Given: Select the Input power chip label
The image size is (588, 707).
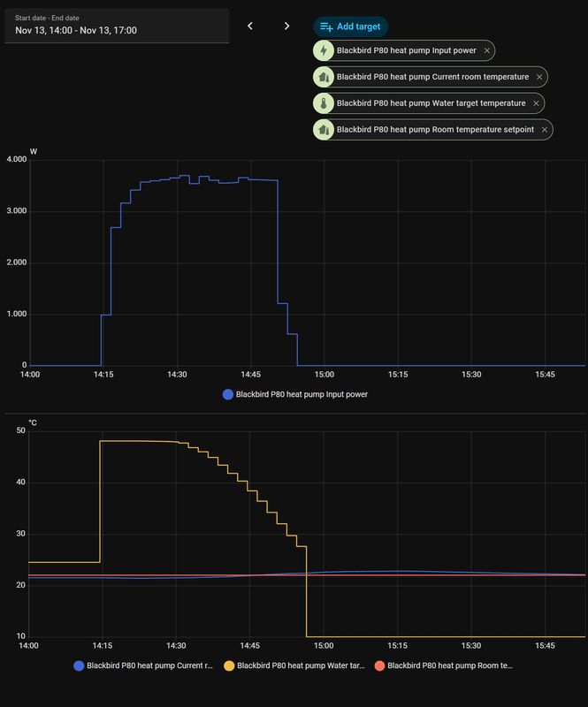Looking at the screenshot, I should [x=406, y=50].
